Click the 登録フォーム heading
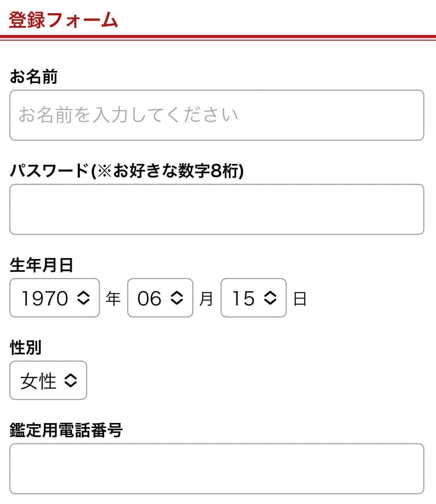436x504 pixels. tap(63, 20)
